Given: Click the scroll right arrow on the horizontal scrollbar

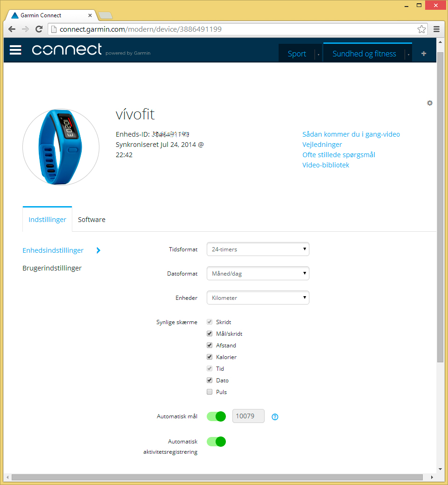Looking at the screenshot, I should point(432,477).
